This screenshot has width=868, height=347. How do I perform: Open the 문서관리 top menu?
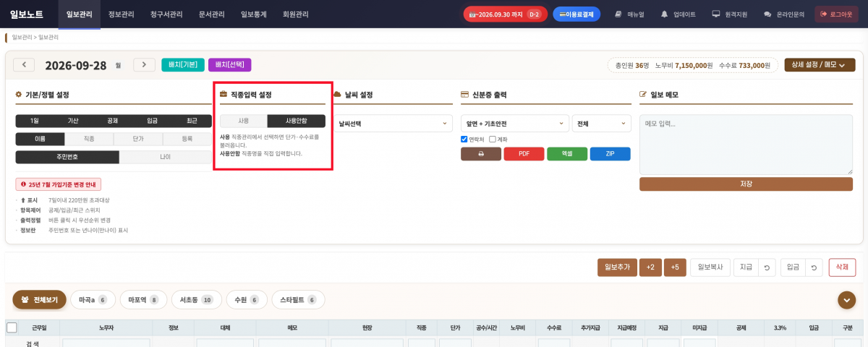click(x=212, y=14)
